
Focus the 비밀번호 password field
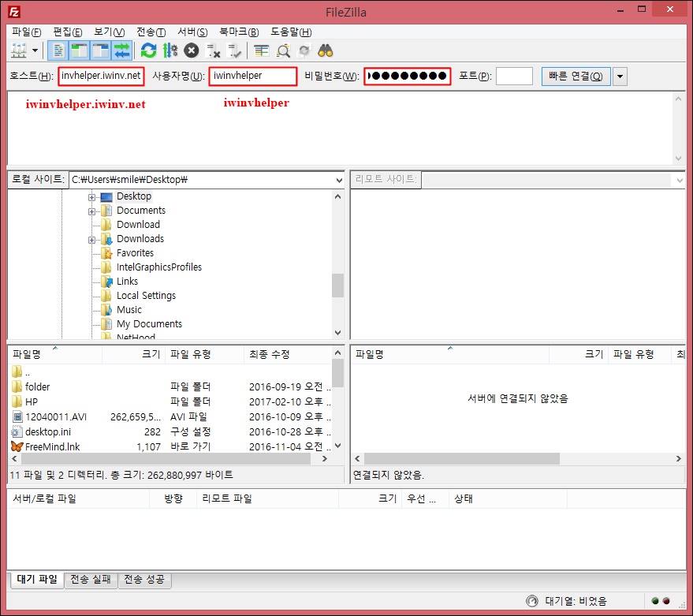click(x=407, y=76)
